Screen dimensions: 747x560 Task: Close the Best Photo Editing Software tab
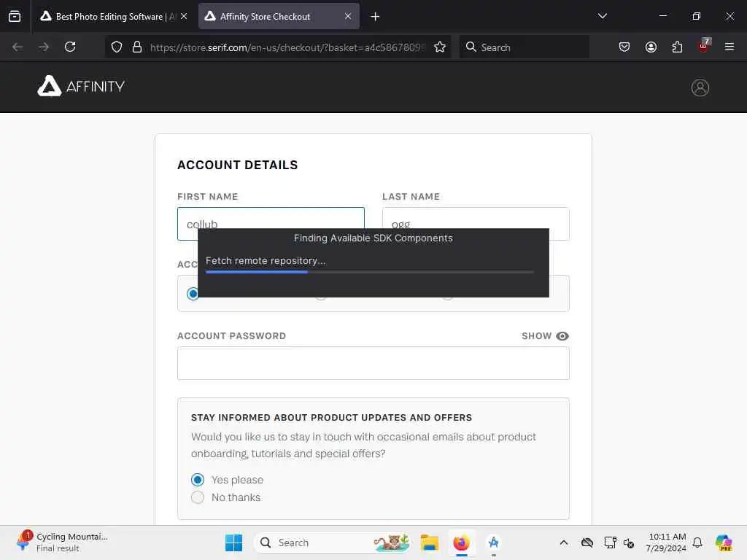[184, 16]
